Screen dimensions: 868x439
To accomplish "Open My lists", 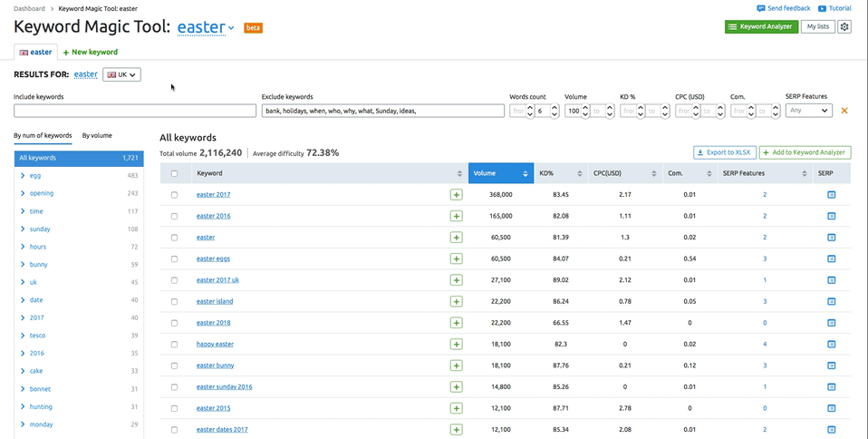I will pos(817,26).
